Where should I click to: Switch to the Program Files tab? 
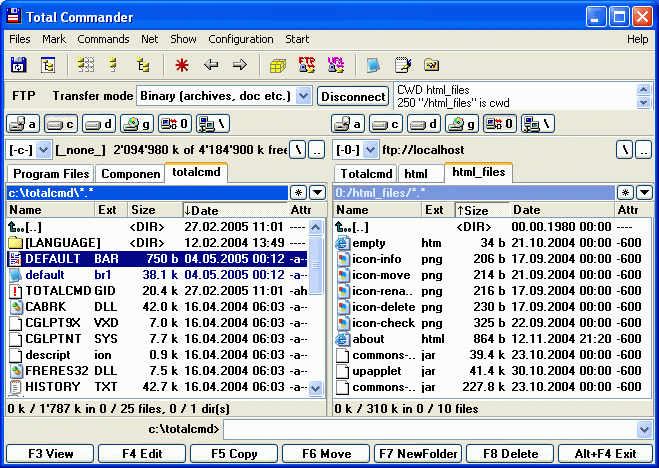(x=51, y=174)
